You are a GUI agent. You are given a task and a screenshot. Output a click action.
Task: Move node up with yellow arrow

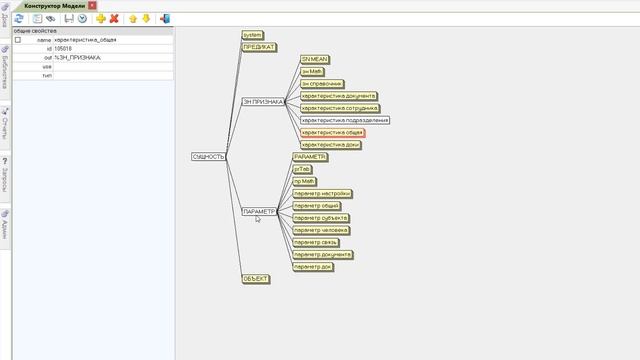133,19
